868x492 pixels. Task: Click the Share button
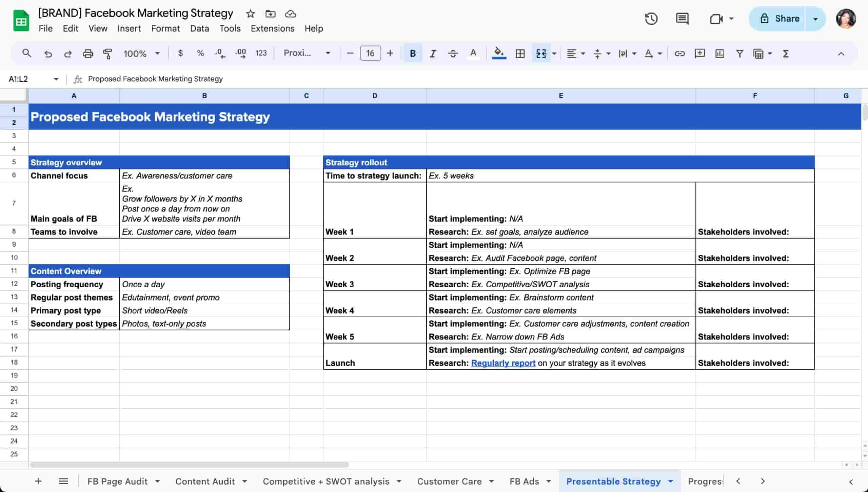(787, 19)
